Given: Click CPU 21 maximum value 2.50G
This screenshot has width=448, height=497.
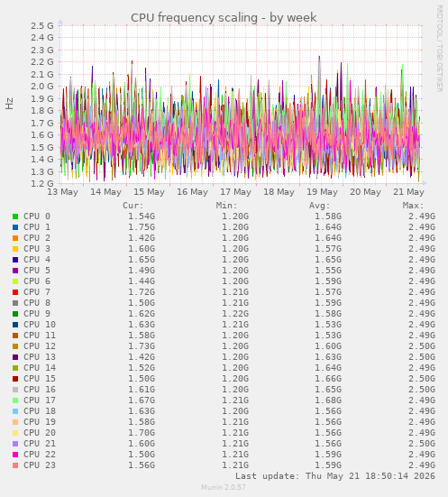Looking at the screenshot, I should 422,444.
